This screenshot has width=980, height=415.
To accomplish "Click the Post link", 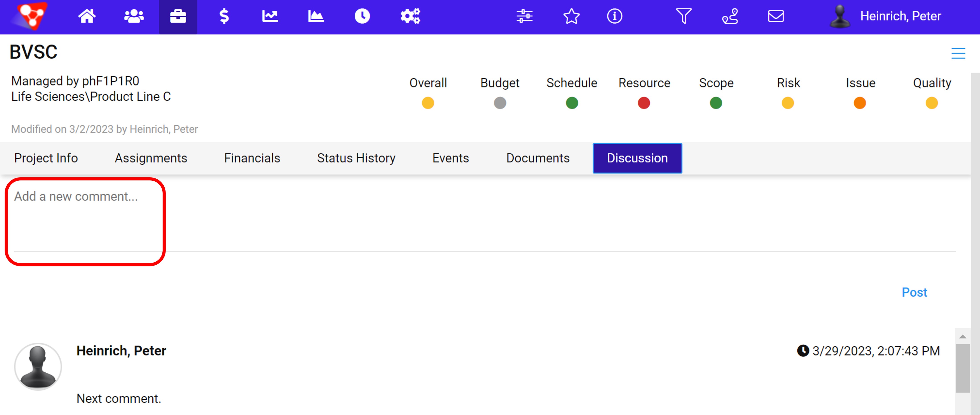I will pyautogui.click(x=915, y=292).
